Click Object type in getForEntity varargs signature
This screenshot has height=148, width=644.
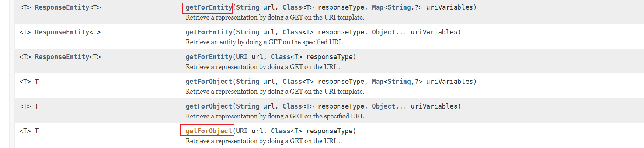click(x=383, y=32)
